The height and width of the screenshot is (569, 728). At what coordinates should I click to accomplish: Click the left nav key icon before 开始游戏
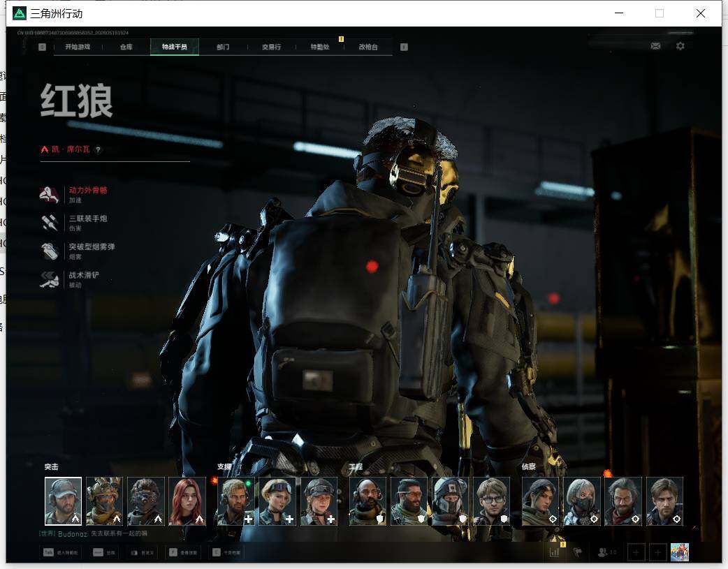pos(42,47)
